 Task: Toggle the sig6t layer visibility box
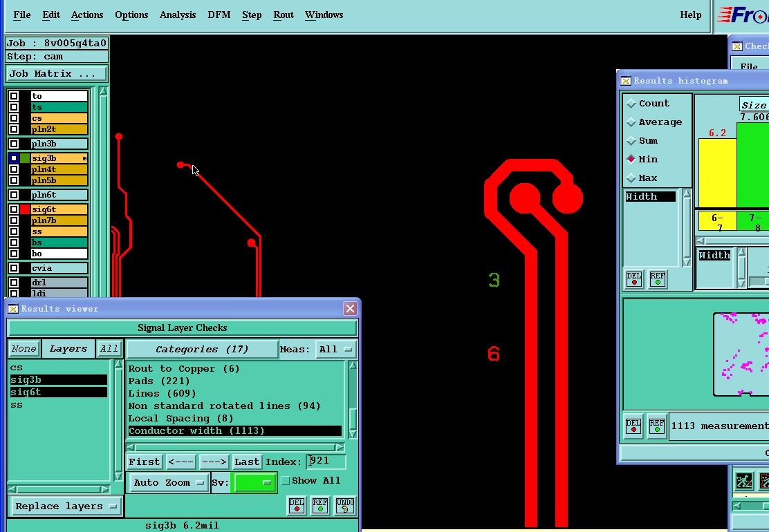pyautogui.click(x=14, y=209)
